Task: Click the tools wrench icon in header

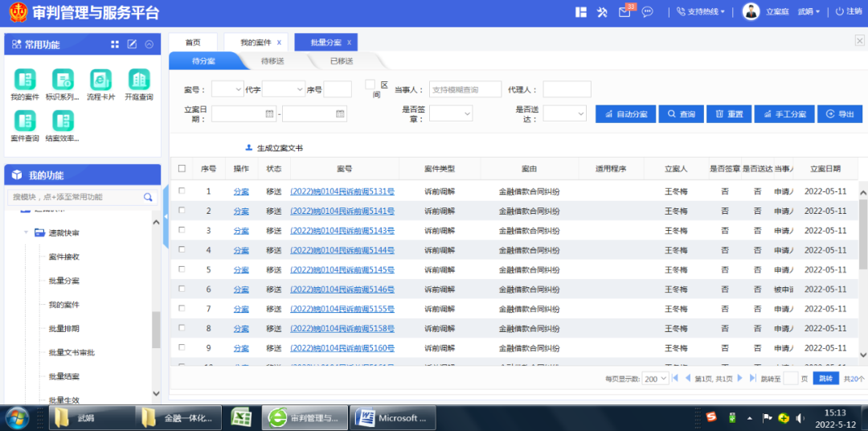Action: point(602,12)
